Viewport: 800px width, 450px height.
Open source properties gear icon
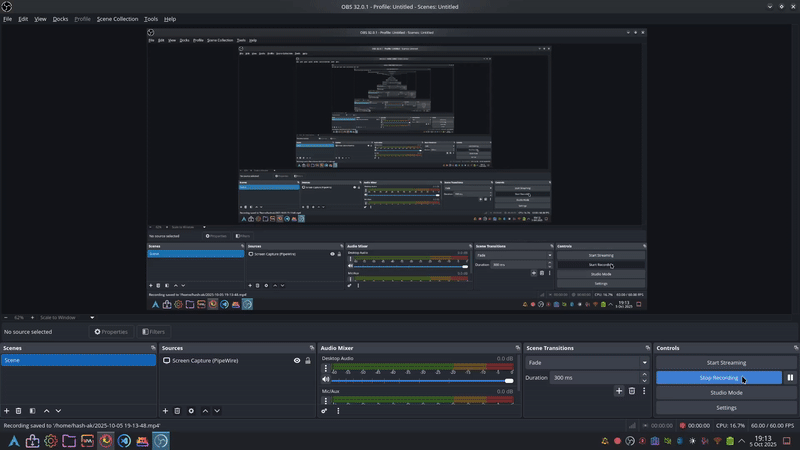191,411
